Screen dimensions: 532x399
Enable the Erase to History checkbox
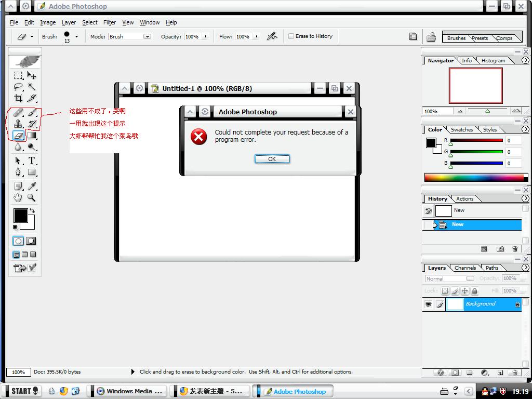[291, 36]
